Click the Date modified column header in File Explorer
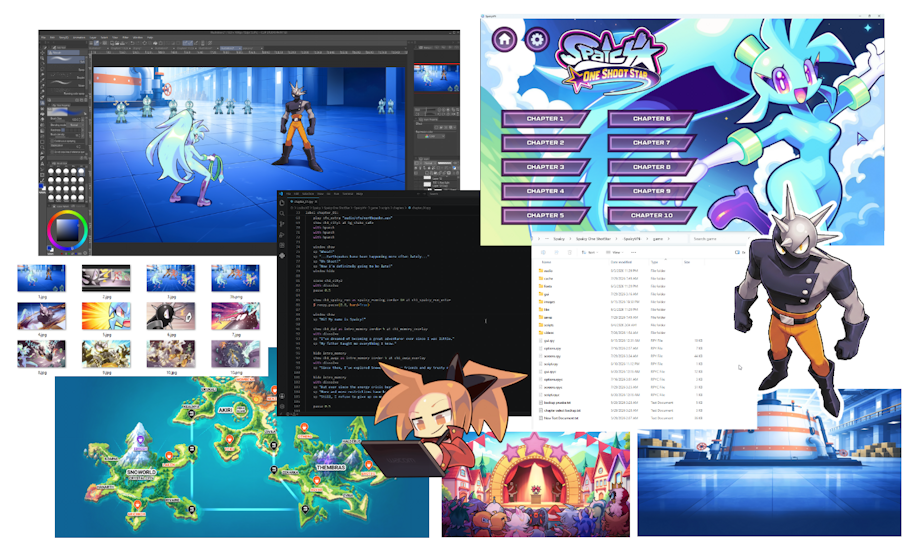Screen dimensions: 920x559 tap(621, 262)
